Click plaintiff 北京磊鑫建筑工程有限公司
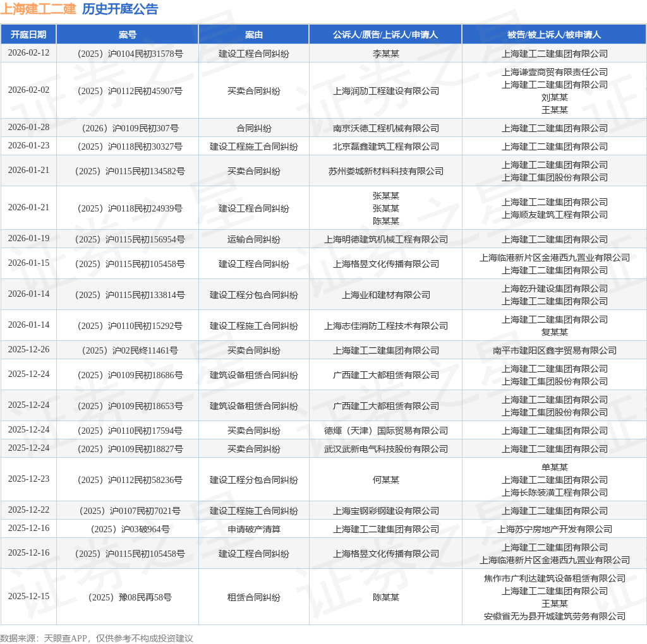This screenshot has width=647, height=644. click(386, 146)
